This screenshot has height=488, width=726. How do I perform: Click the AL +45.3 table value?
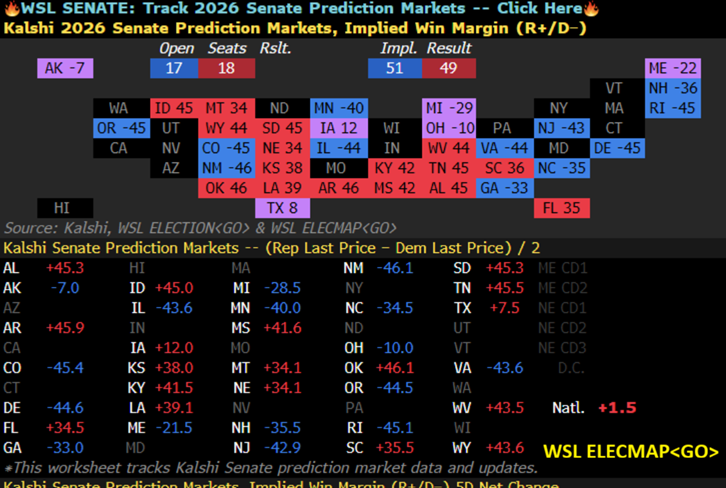[x=65, y=268]
